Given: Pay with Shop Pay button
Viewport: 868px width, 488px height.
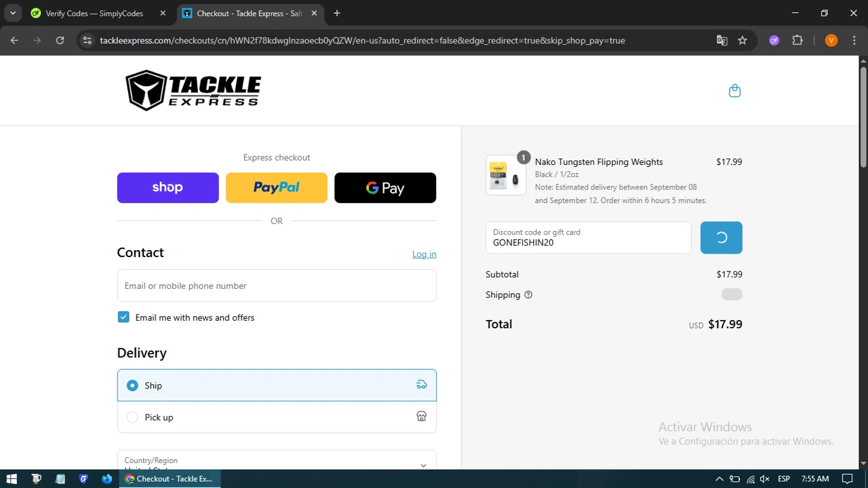Looking at the screenshot, I should (x=168, y=188).
